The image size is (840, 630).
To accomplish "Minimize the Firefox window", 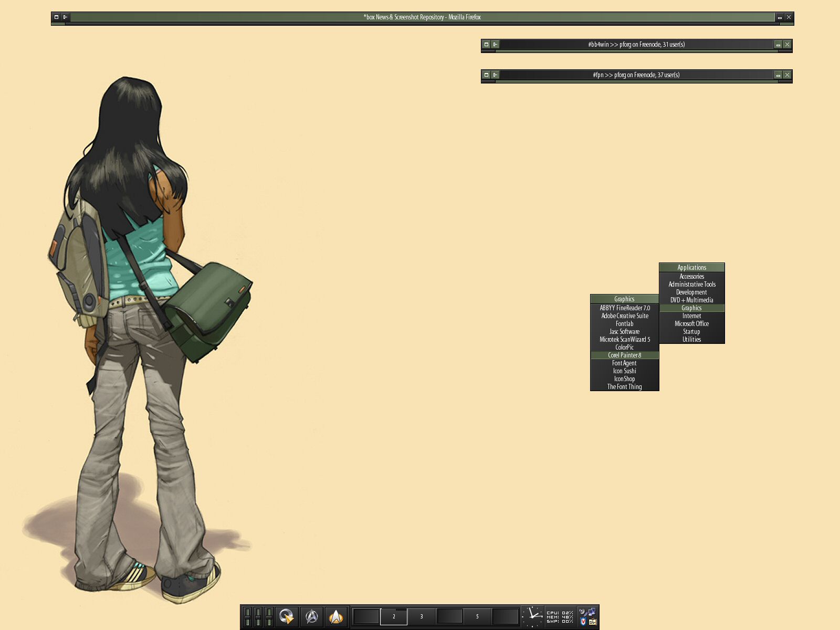I will (x=780, y=17).
